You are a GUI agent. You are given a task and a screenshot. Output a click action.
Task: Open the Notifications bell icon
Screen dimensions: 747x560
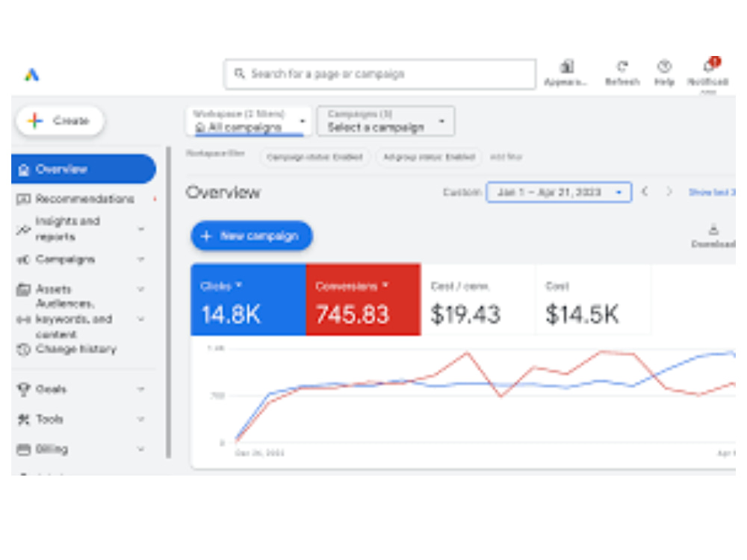click(x=708, y=66)
